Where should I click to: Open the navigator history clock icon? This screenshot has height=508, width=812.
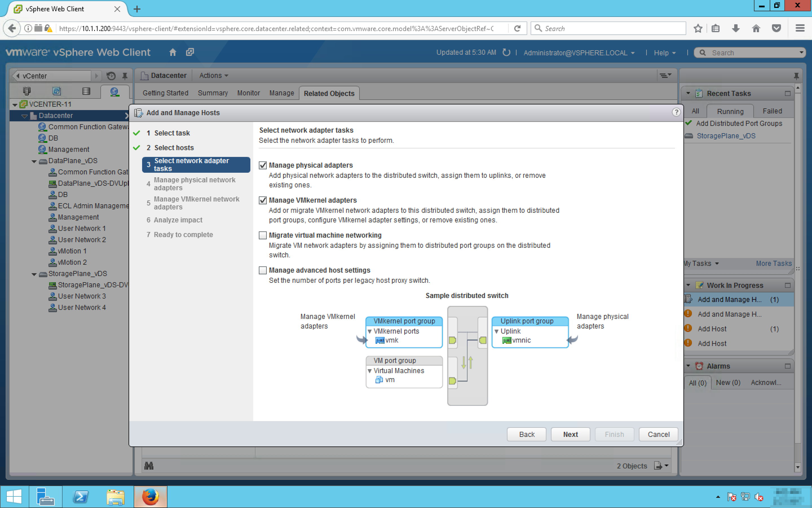[111, 76]
